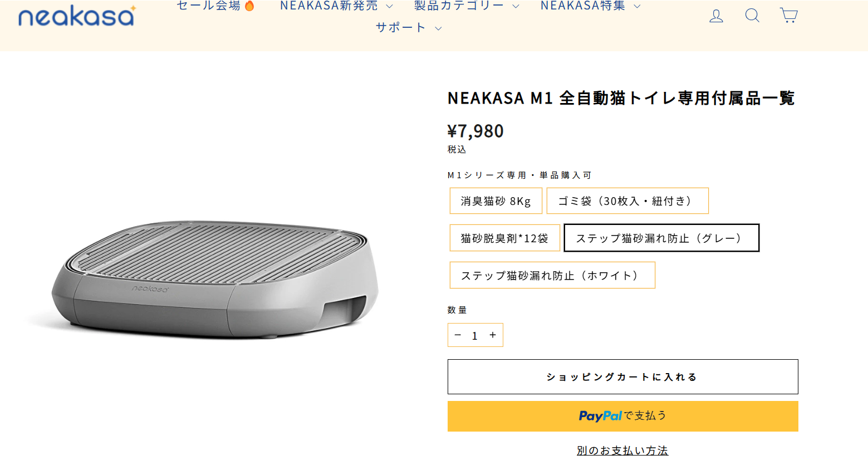Select the 消臭猫砂 8Kg variant
Viewport: 868px width, 465px height.
[496, 200]
